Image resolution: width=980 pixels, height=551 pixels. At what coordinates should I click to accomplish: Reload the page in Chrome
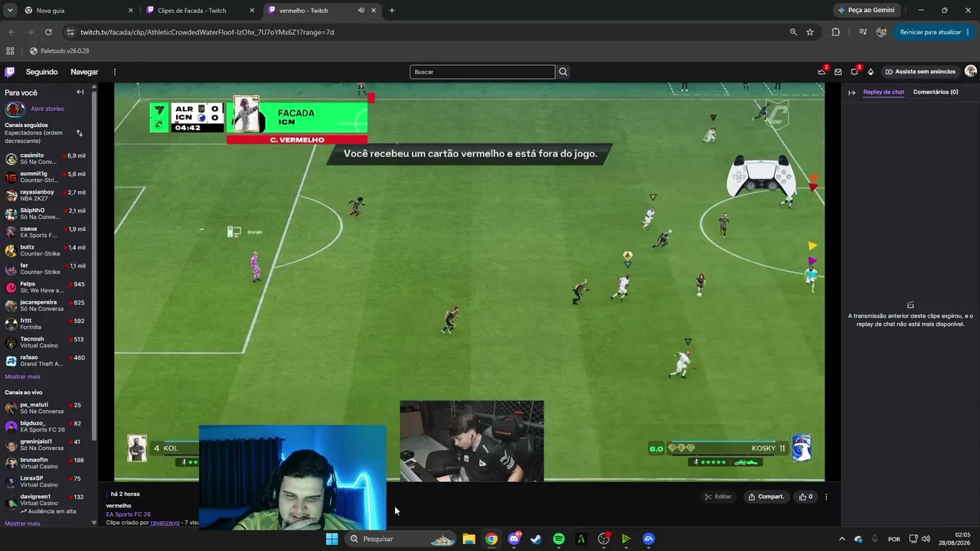click(x=48, y=32)
